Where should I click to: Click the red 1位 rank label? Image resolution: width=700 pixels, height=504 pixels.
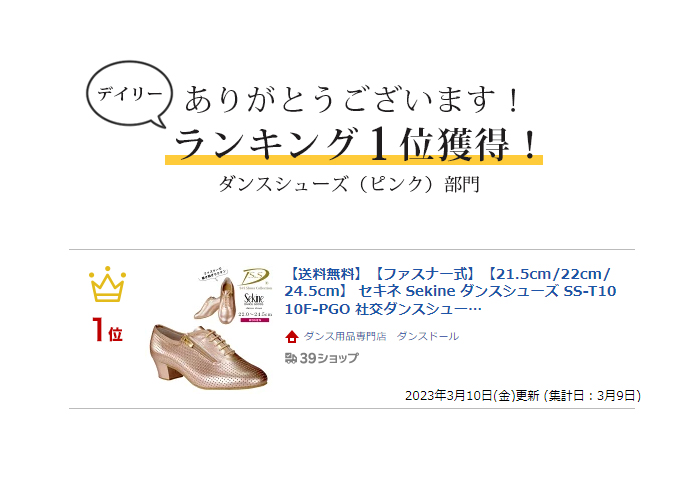click(108, 330)
